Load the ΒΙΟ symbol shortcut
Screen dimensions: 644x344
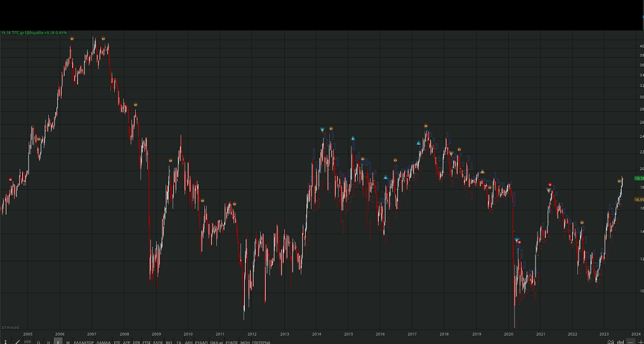pos(169,342)
